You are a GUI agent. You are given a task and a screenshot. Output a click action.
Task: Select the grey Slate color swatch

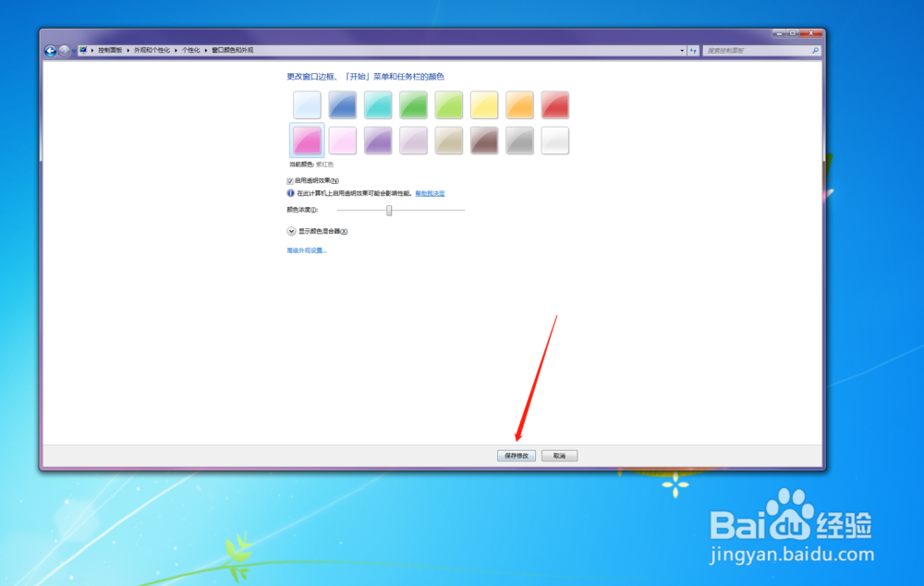tap(519, 140)
